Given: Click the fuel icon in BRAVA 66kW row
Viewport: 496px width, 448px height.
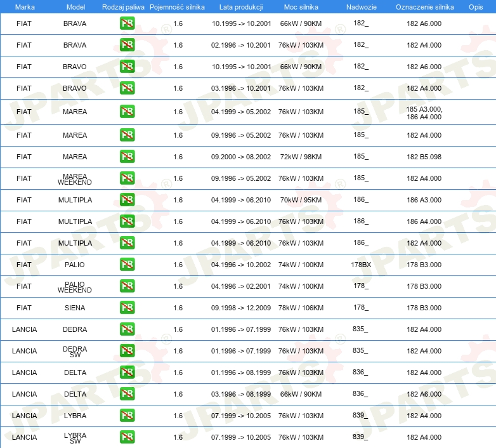Looking at the screenshot, I should coord(127,23).
